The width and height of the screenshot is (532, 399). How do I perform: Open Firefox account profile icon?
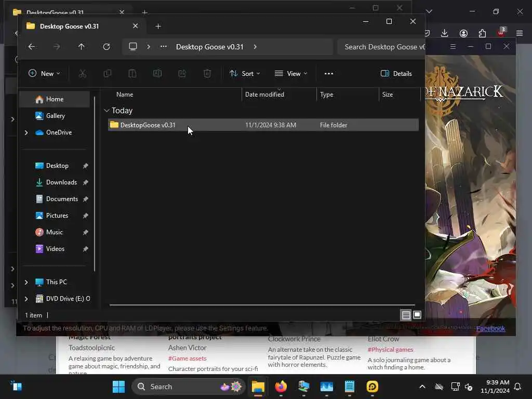pyautogui.click(x=463, y=33)
